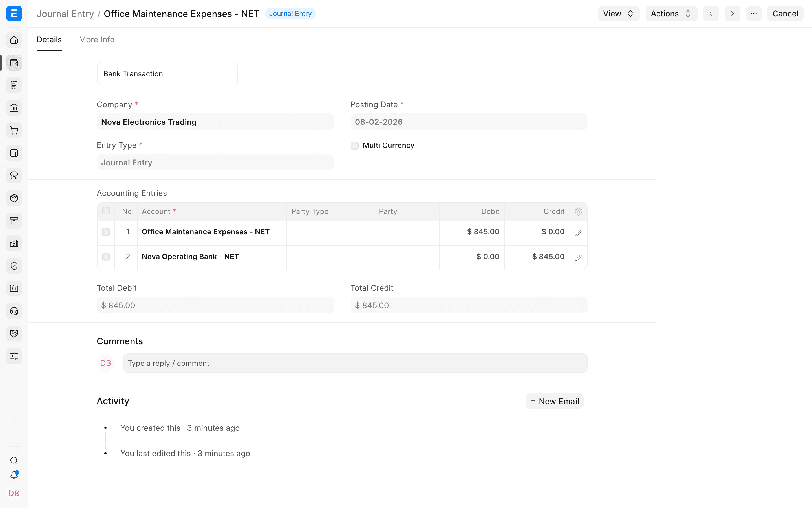Click the Entry Type field
Screen dimensions: 812x508
point(215,162)
